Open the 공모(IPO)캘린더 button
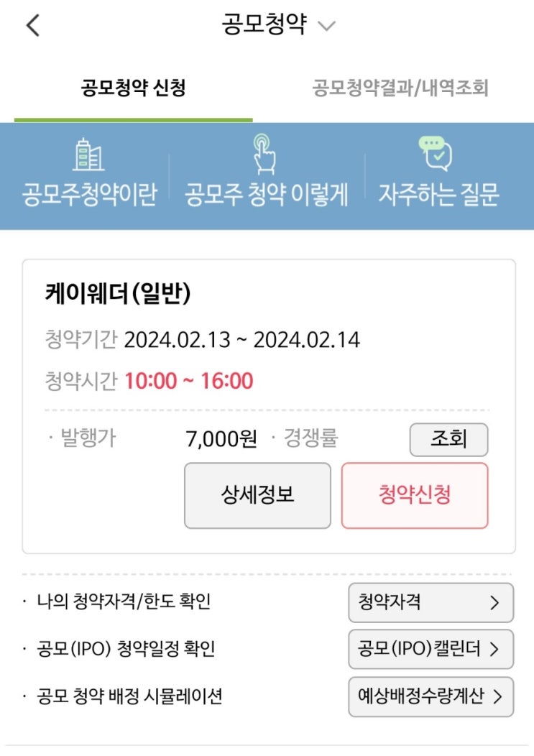 coord(431,649)
